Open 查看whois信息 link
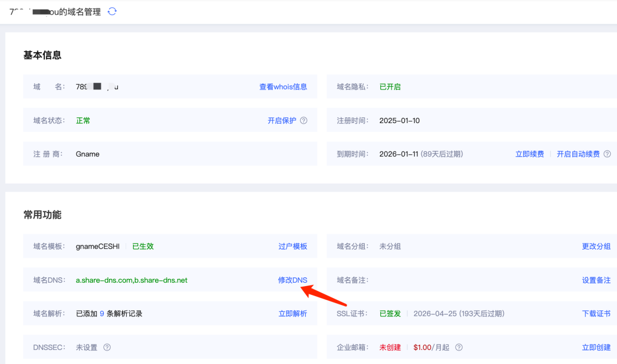Image resolution: width=617 pixels, height=364 pixels. click(283, 87)
